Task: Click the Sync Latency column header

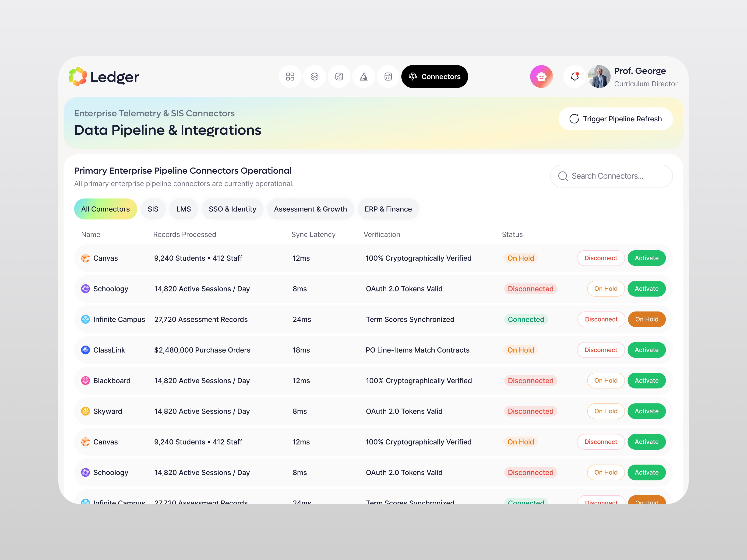Action: 313,234
